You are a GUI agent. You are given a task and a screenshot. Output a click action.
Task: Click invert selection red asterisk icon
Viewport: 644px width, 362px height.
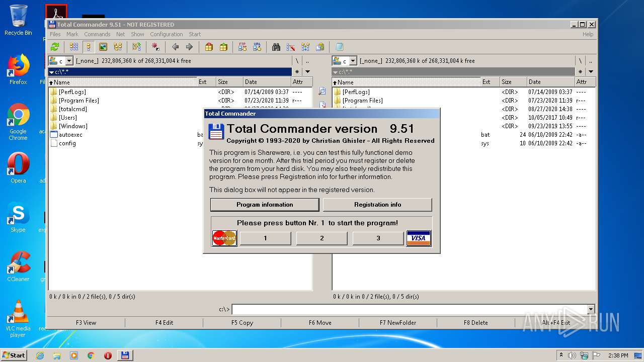click(155, 47)
